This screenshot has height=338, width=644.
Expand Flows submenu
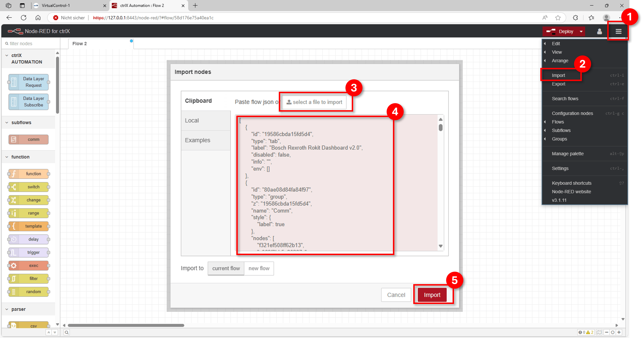584,122
